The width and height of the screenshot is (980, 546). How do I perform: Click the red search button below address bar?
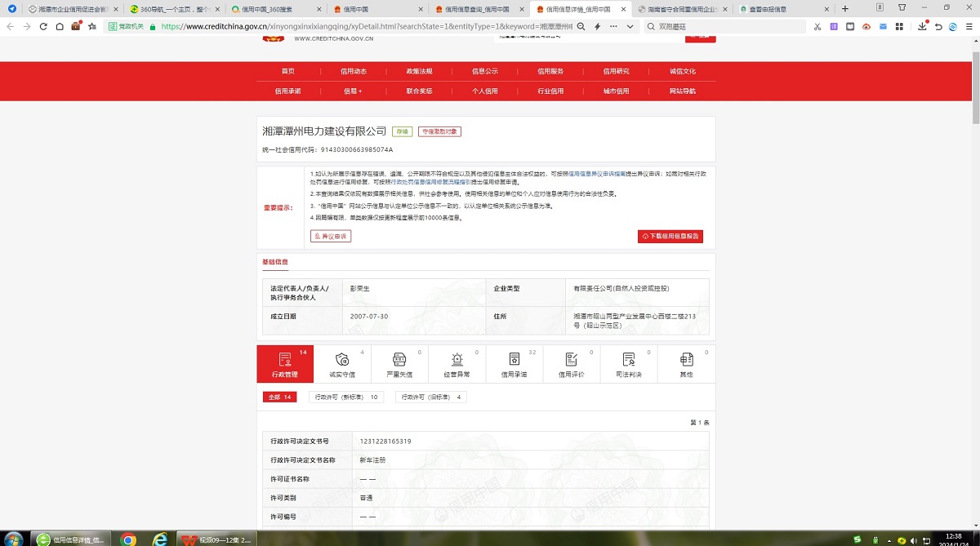point(700,38)
